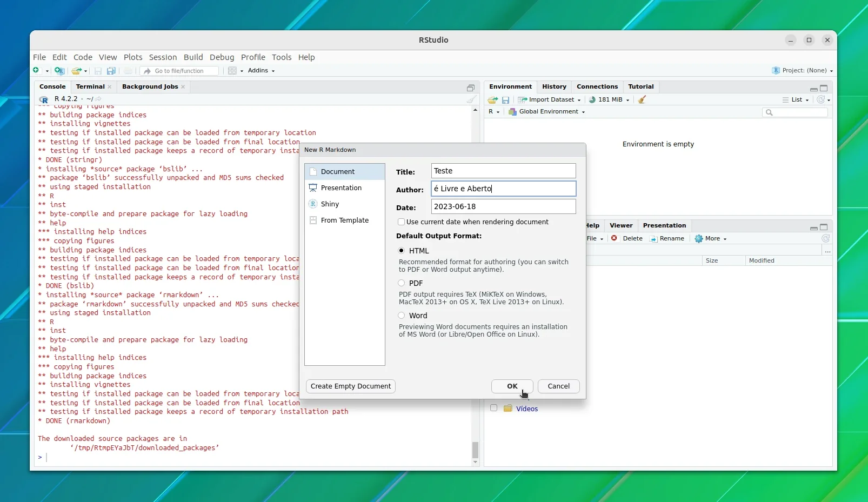Image resolution: width=868 pixels, height=502 pixels.
Task: Click OK in New R Markdown dialog
Action: coord(512,386)
